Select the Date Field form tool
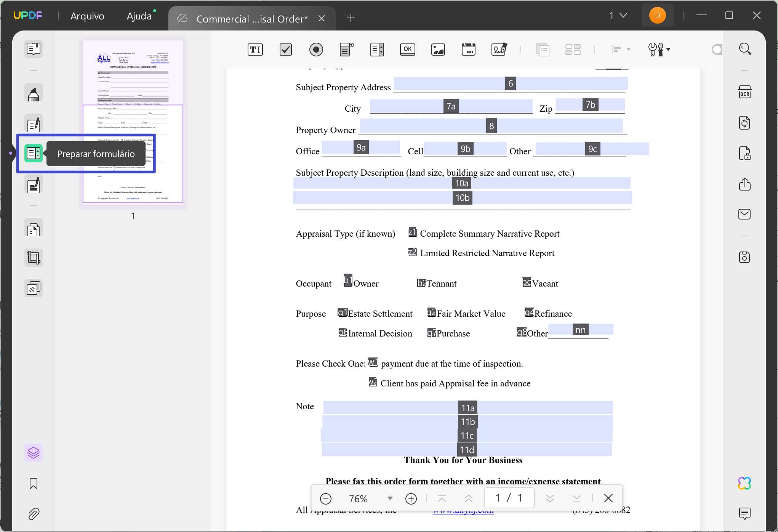 [468, 50]
